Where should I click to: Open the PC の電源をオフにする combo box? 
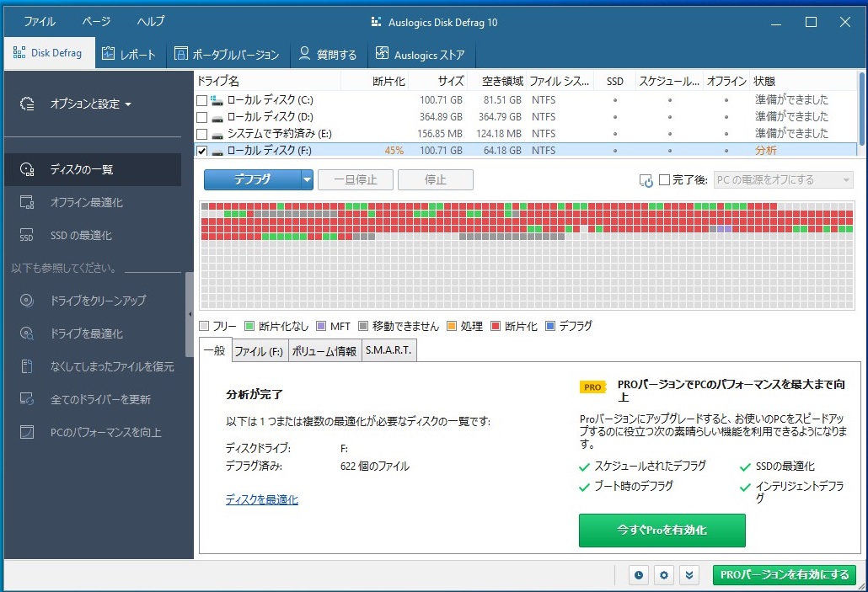[x=783, y=180]
